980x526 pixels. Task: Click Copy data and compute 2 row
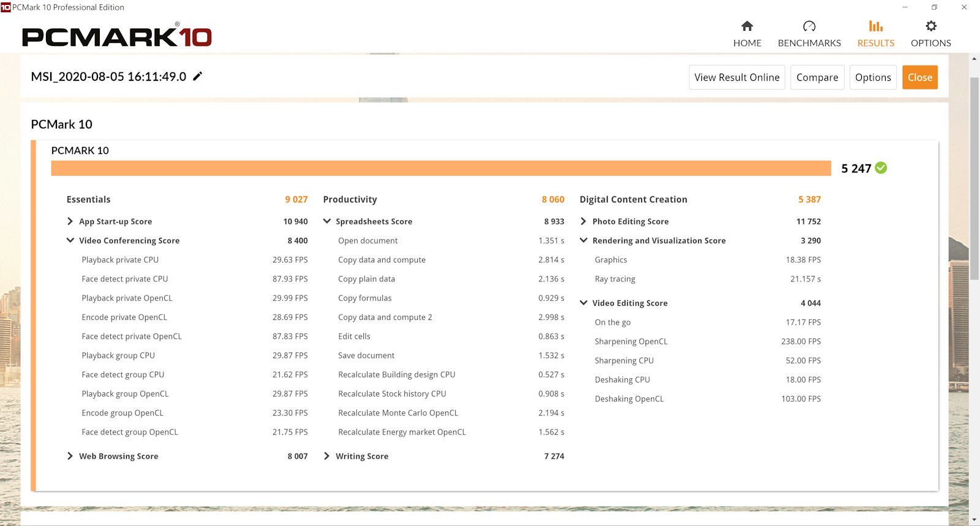coord(451,317)
